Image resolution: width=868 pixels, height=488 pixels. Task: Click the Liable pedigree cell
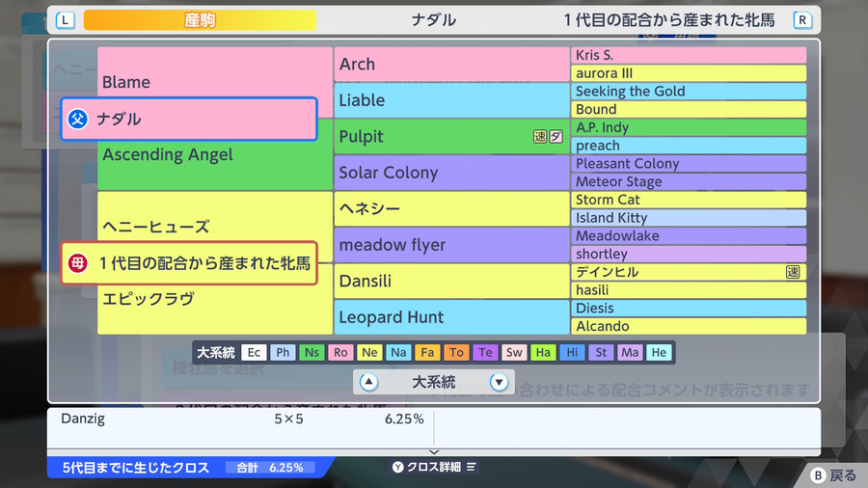[451, 100]
